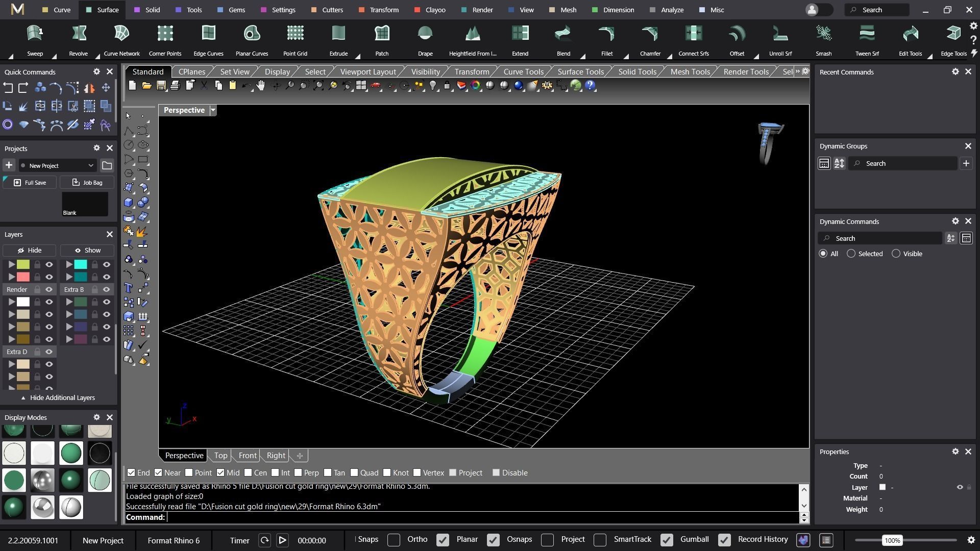Click the Curve Network tool icon
Screen dimensions: 980x551
[121, 34]
